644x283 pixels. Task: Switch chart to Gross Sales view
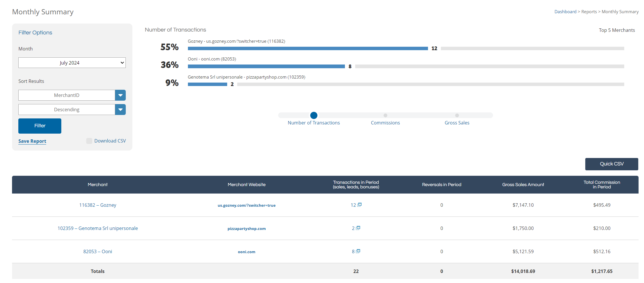tap(457, 123)
